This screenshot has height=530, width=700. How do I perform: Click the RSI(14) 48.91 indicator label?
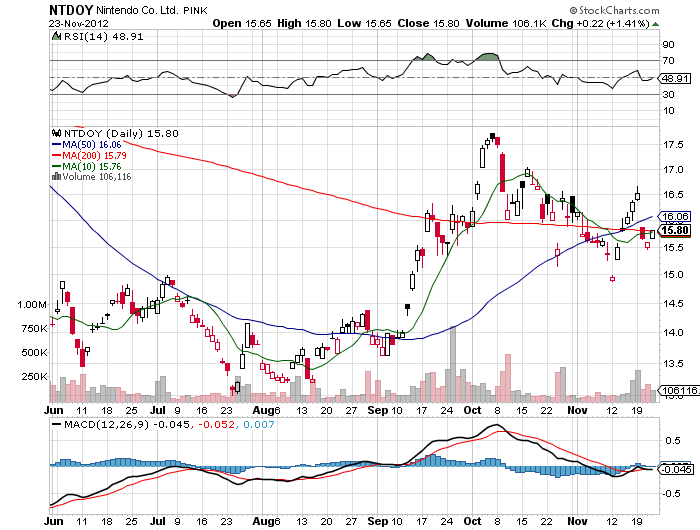tap(104, 37)
